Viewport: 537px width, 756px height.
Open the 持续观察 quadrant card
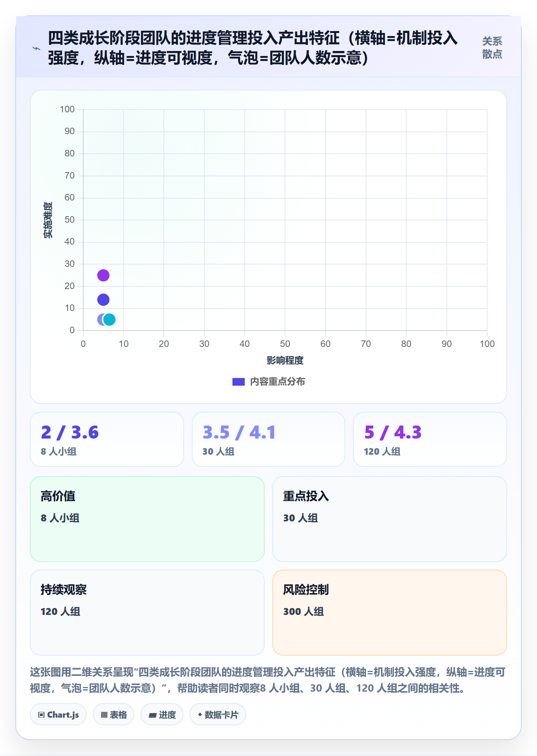click(x=147, y=613)
